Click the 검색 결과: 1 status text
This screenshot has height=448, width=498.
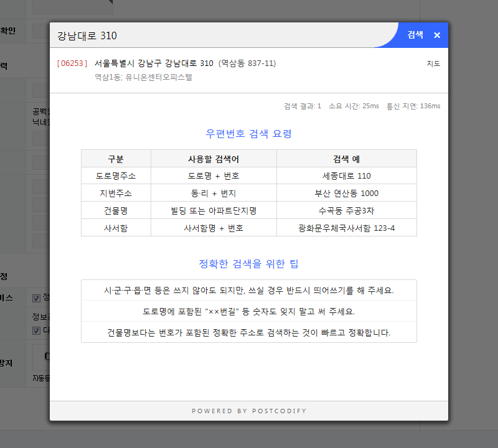point(303,106)
